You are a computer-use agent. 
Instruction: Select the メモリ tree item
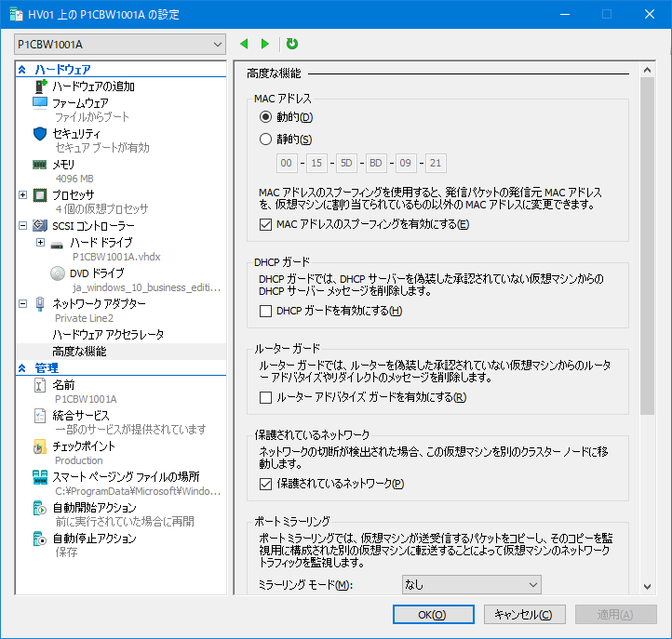(63, 165)
